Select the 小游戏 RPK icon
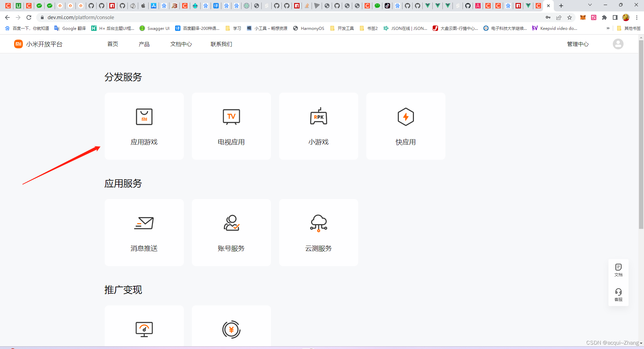The height and width of the screenshot is (349, 644). (x=319, y=116)
